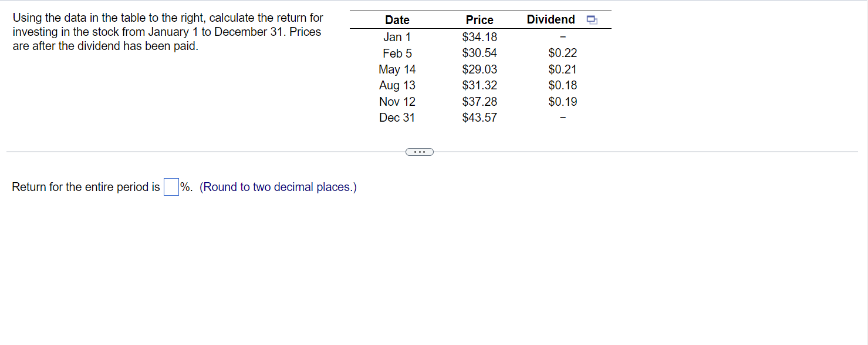The image size is (868, 345).
Task: Click the $34.18 price value
Action: 479,36
